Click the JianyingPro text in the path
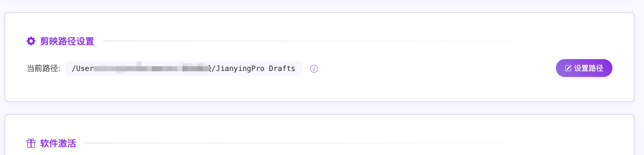 point(240,68)
